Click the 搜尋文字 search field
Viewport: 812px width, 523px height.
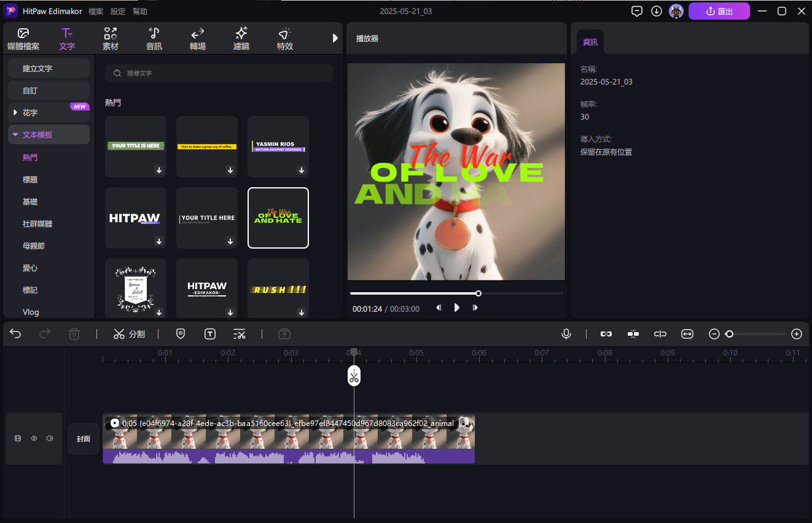(219, 73)
